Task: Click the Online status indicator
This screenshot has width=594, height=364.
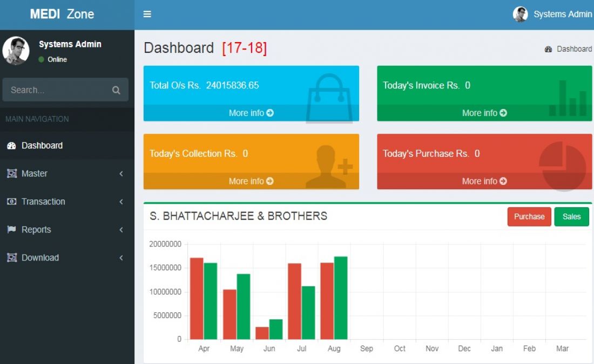Action: 40,59
